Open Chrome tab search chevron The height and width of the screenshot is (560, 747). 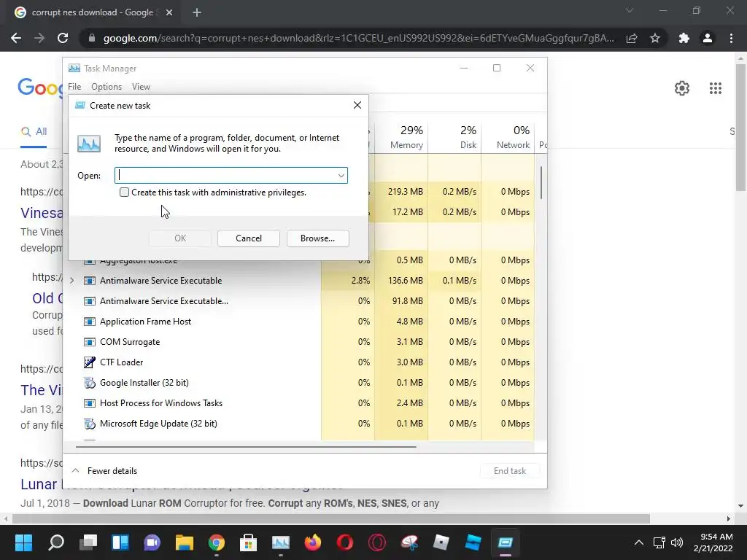(630, 10)
